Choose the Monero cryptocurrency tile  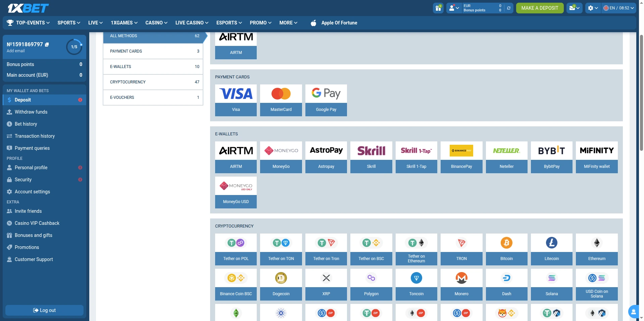pyautogui.click(x=461, y=284)
